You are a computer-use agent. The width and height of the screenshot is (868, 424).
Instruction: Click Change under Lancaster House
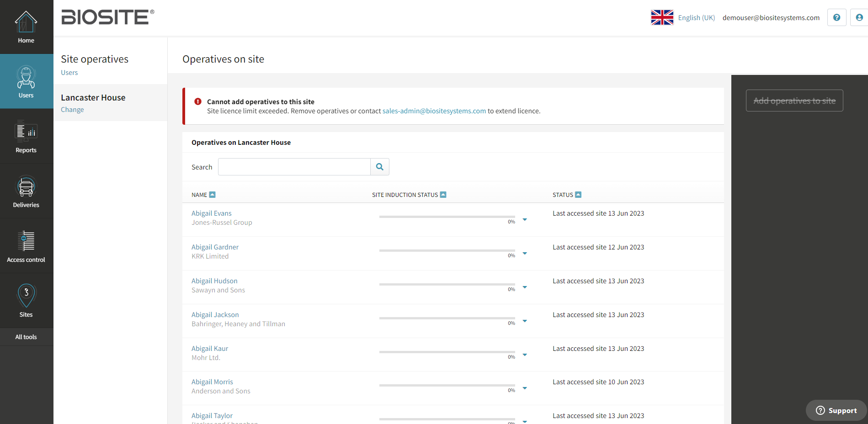tap(72, 110)
